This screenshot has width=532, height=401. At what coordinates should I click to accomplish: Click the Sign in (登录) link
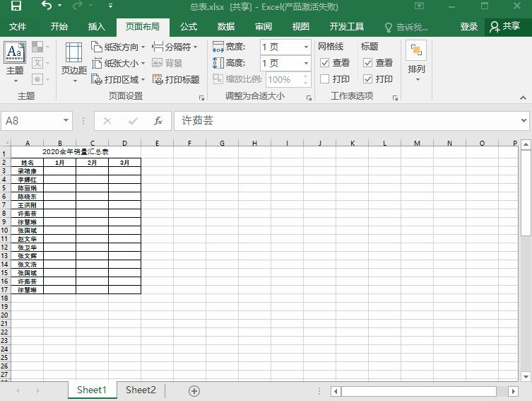point(469,26)
